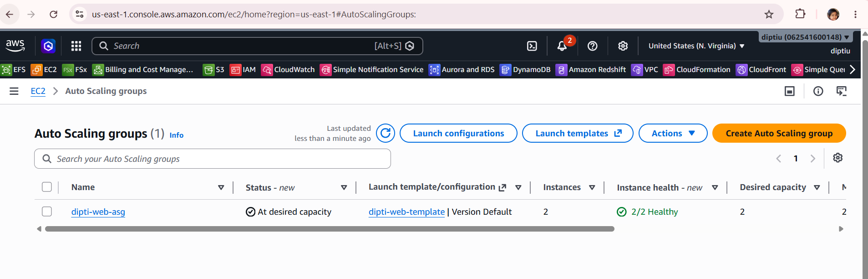Open console settings gear in header
This screenshot has width=868, height=279.
coord(623,46)
